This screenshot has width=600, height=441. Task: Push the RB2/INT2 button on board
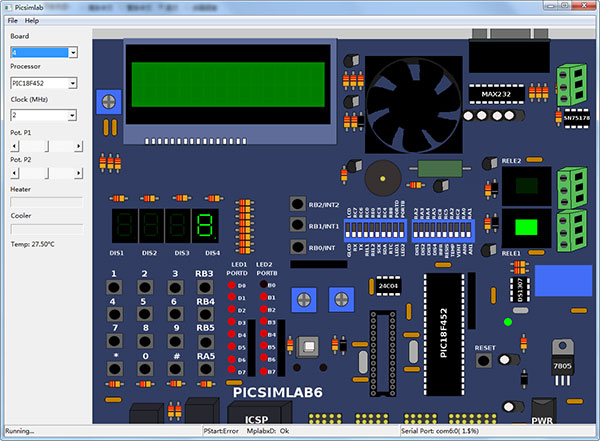tap(298, 204)
